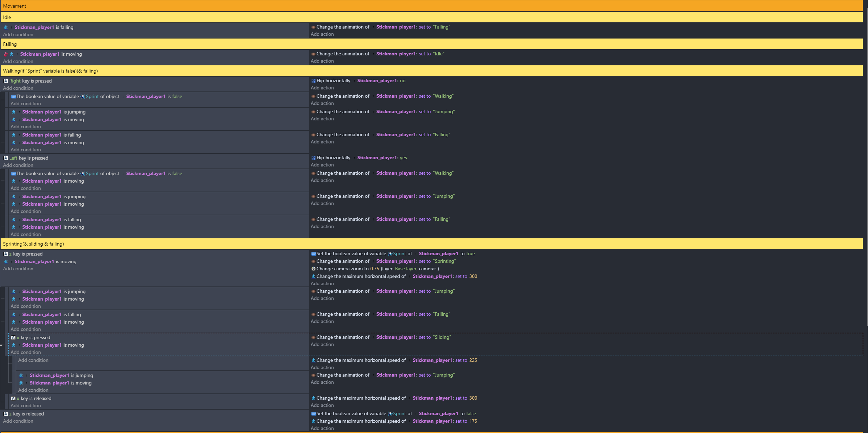Click the camera zoom action icon
Image resolution: width=868 pixels, height=433 pixels.
pos(313,269)
